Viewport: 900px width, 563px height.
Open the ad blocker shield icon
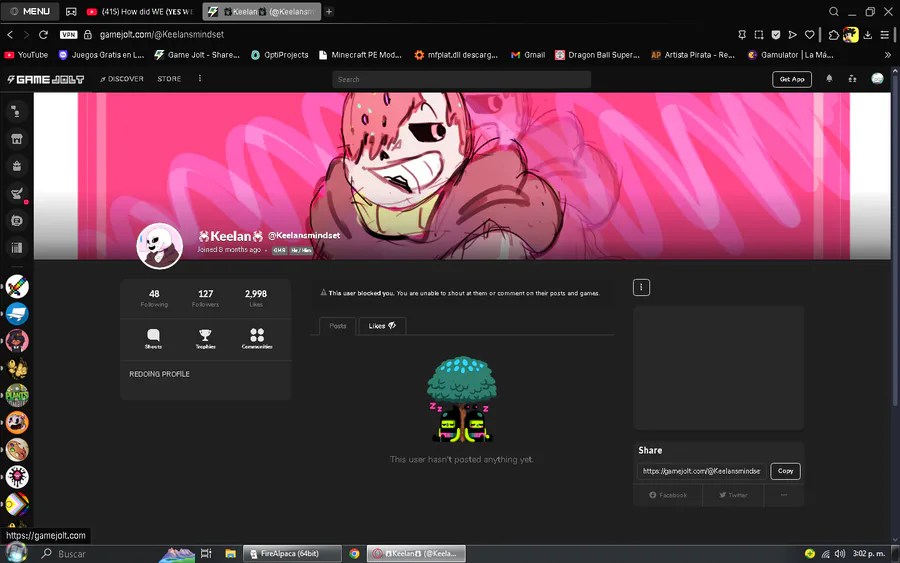pyautogui.click(x=775, y=34)
